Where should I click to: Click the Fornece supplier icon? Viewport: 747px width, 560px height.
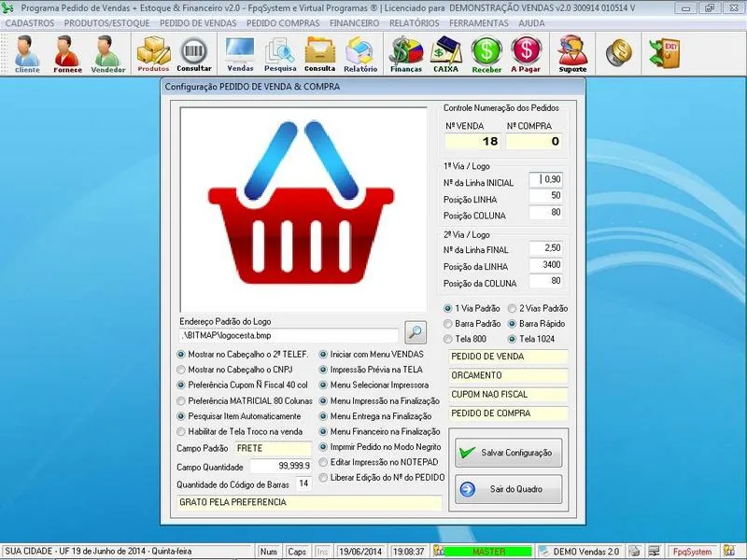click(67, 54)
